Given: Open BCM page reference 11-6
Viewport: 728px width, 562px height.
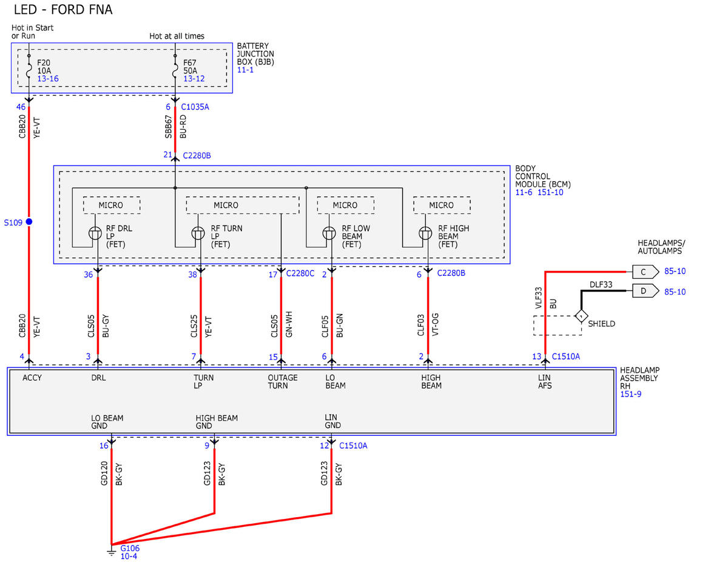Looking at the screenshot, I should click(524, 192).
